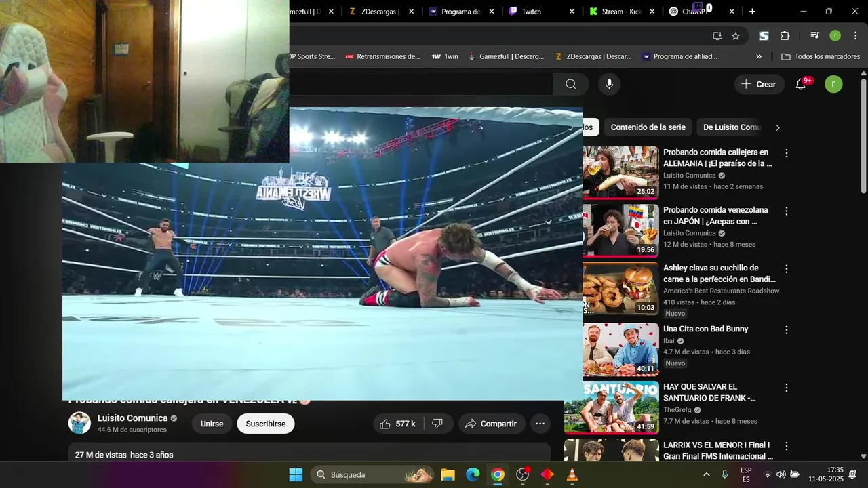Viewport: 868px width, 488px height.
Task: Open options for HAY QUE SALVAR EL SANTUARIO video
Action: coord(787,388)
